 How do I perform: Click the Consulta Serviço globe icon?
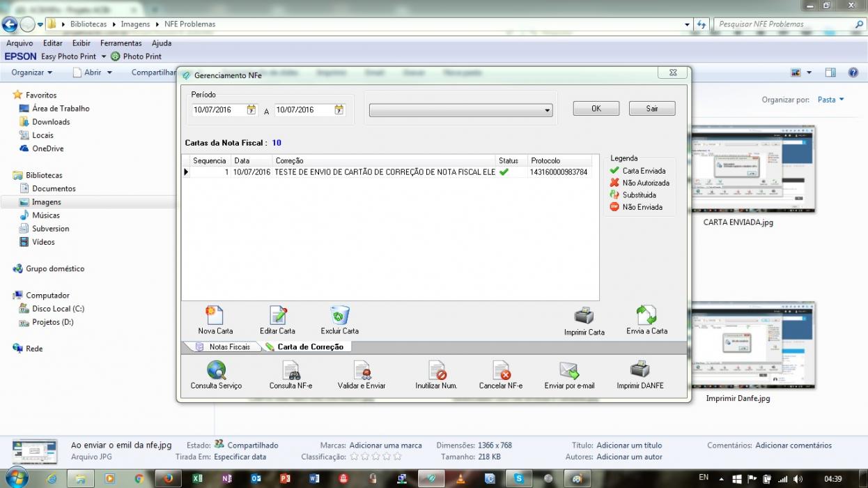[x=216, y=369]
